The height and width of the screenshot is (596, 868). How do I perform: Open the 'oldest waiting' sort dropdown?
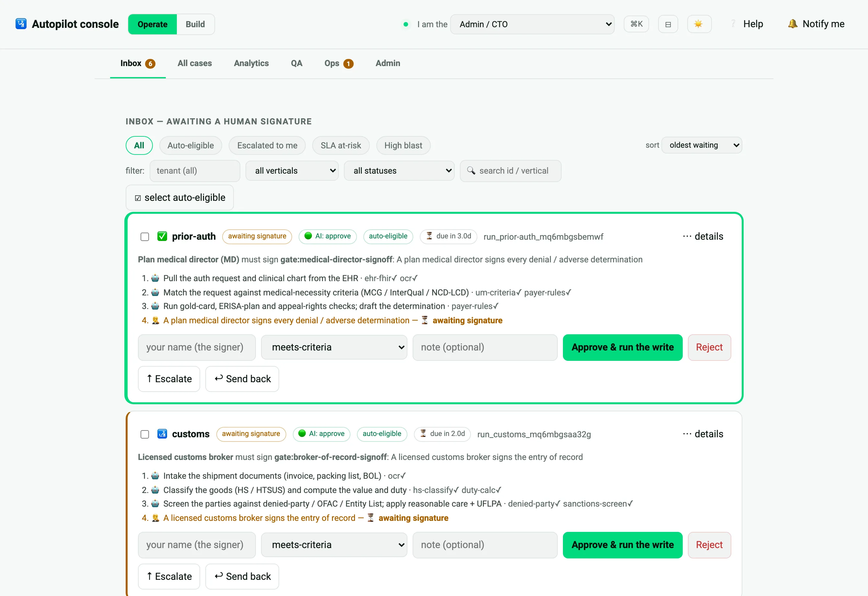702,145
